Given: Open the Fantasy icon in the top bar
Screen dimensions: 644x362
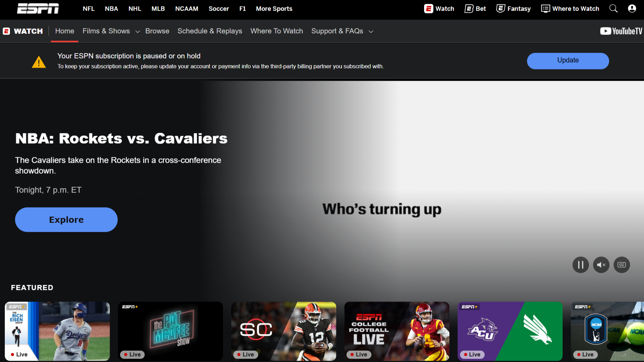Looking at the screenshot, I should coord(500,8).
